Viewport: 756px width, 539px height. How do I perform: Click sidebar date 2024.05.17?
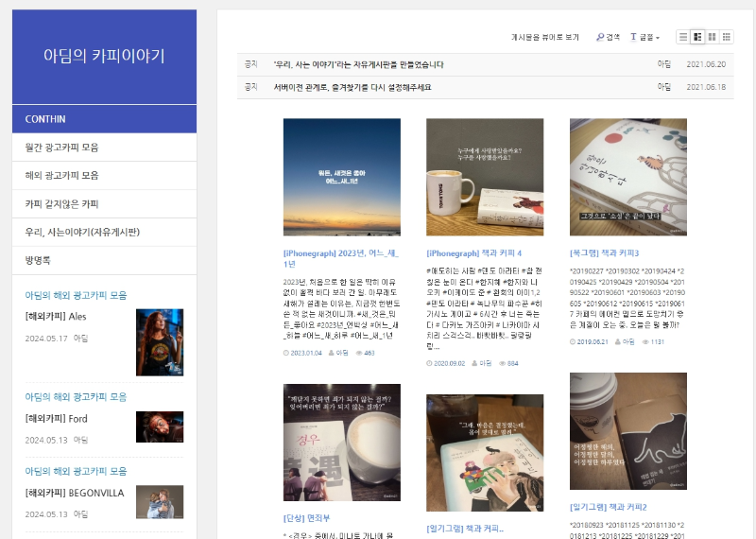(x=46, y=339)
